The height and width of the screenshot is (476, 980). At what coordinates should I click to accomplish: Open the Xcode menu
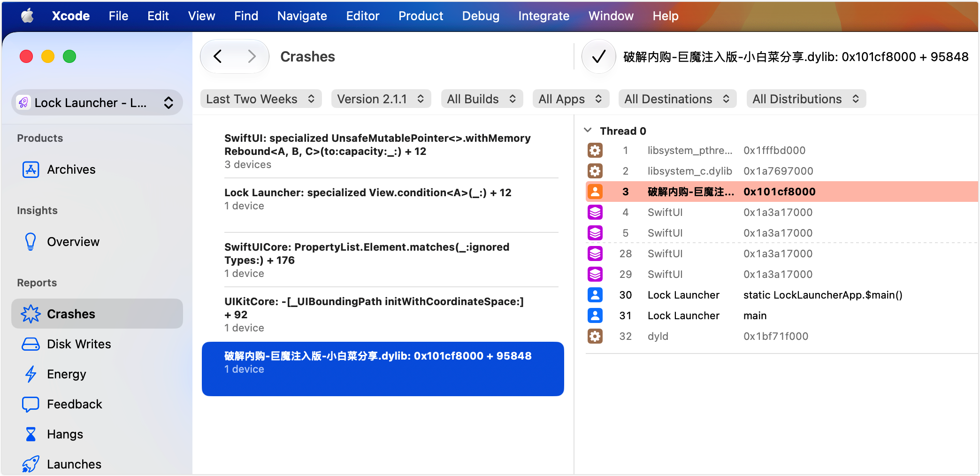pos(71,16)
